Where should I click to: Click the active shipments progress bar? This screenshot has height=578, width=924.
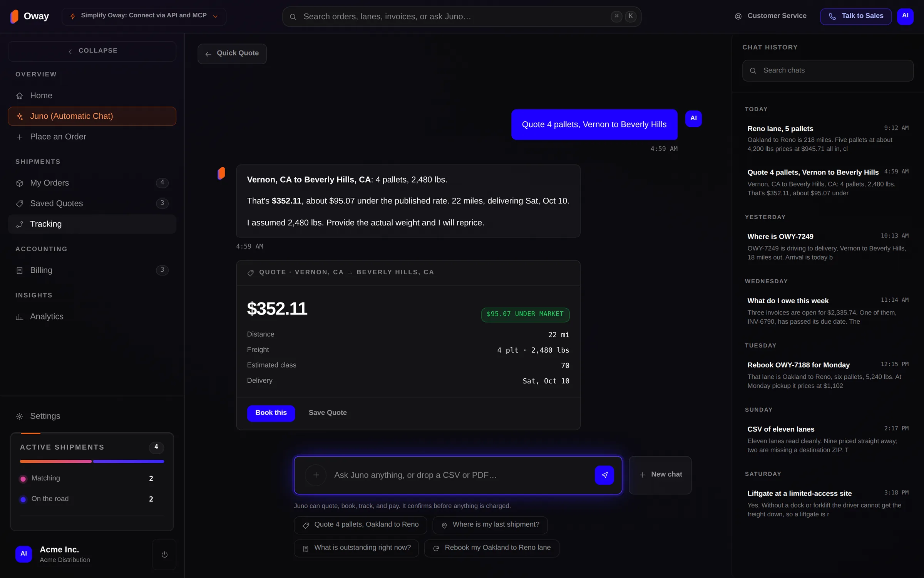(x=92, y=461)
